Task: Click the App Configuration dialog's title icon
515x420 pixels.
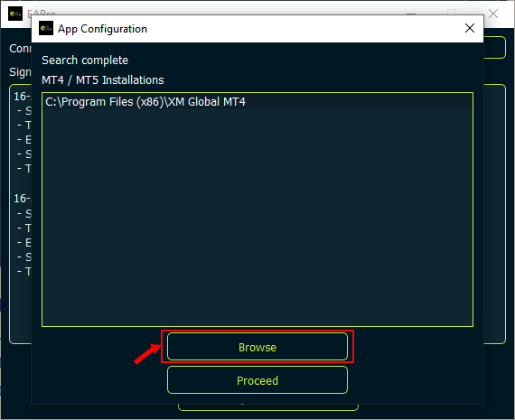Action: point(46,28)
